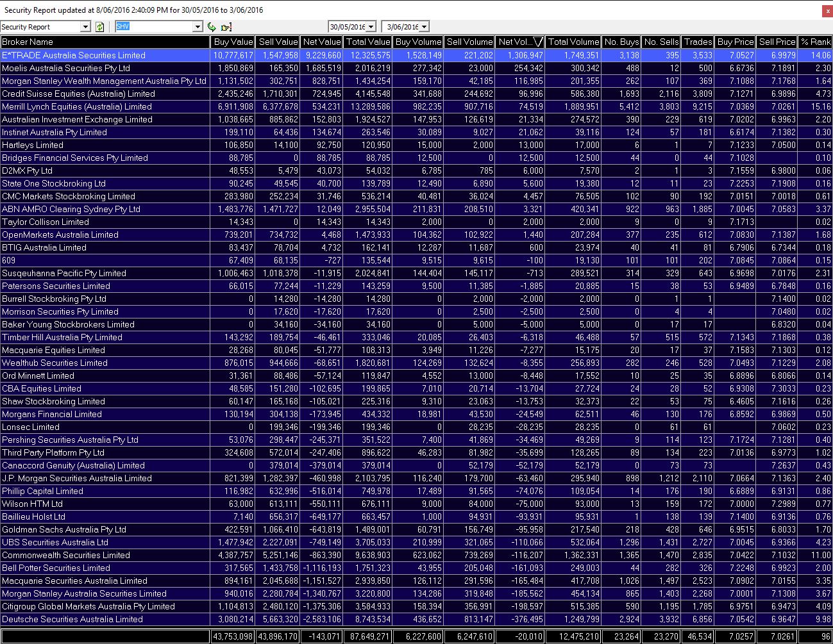Viewport: 833px width, 644px height.
Task: Select Instinet Australia Pty Limited row
Action: pos(416,132)
